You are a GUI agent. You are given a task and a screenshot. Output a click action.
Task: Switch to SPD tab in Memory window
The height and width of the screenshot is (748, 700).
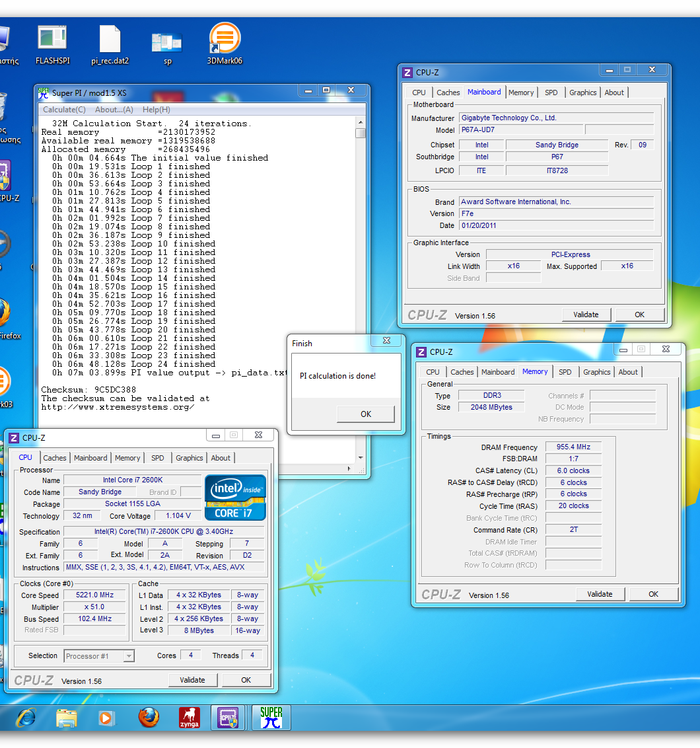point(565,372)
